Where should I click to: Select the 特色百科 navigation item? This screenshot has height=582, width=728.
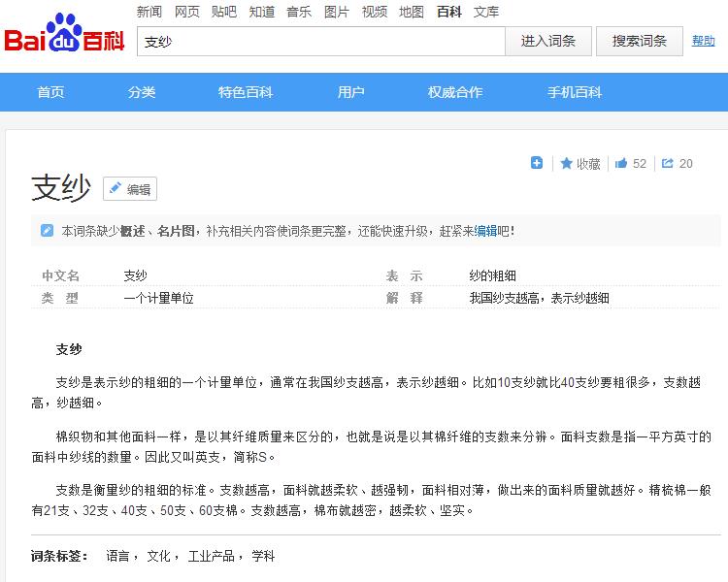tap(245, 92)
